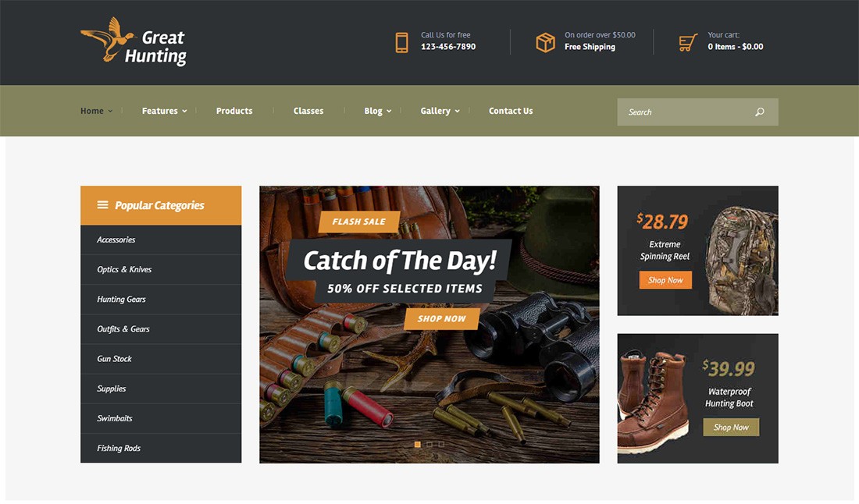Click the free shipping box icon
Viewport: 859px width, 504px height.
[545, 42]
